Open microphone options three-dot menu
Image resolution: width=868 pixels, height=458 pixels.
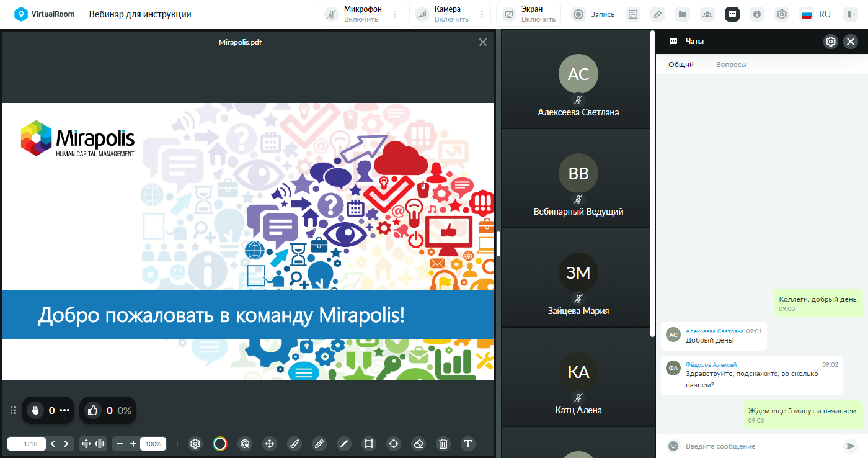click(396, 14)
